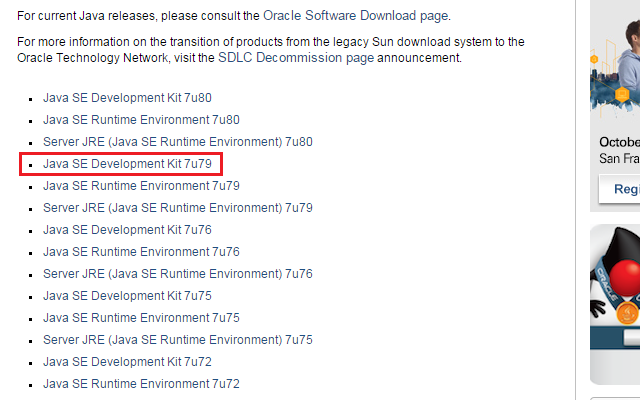
Task: Open Java SE Development Kit 7u72
Action: click(127, 362)
